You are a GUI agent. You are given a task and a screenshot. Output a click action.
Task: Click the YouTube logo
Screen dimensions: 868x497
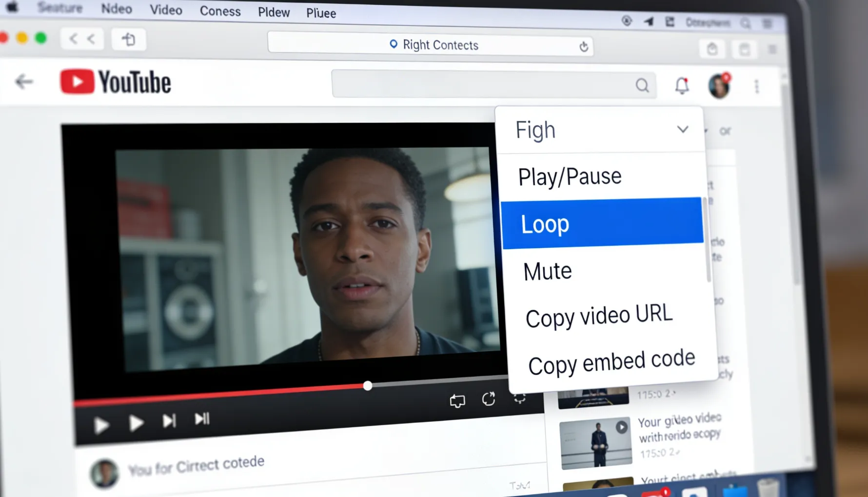pos(116,81)
